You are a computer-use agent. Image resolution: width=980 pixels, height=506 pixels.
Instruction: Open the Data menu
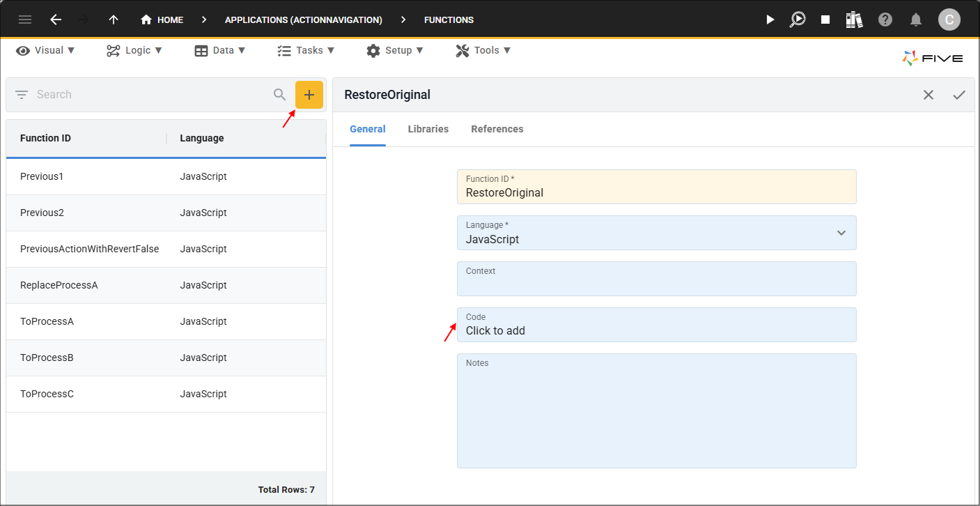220,50
